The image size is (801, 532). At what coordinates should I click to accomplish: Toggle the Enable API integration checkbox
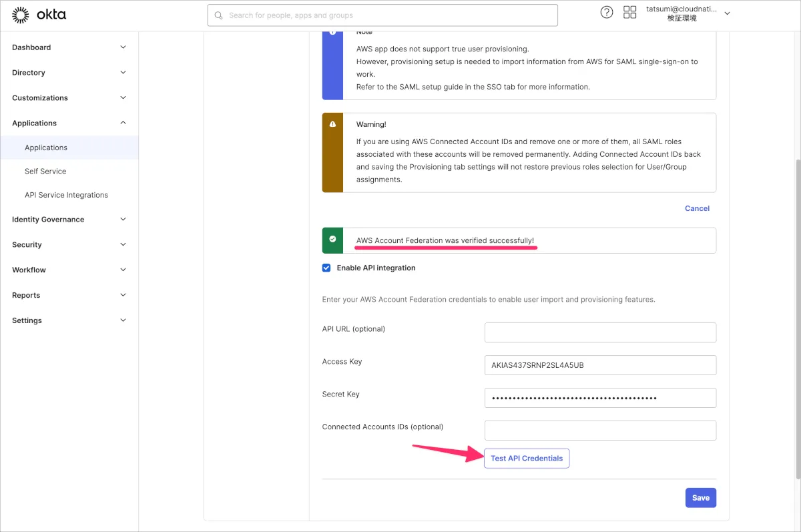point(326,268)
